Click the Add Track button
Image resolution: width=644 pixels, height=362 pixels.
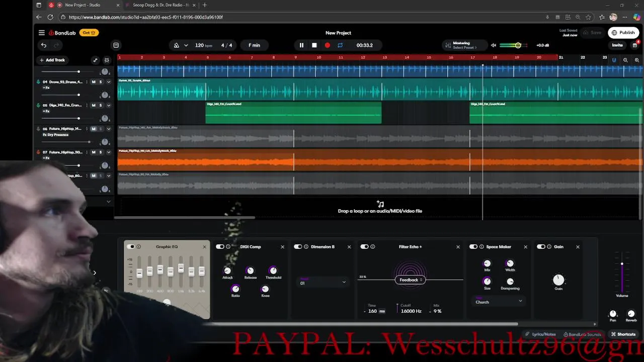52,60
